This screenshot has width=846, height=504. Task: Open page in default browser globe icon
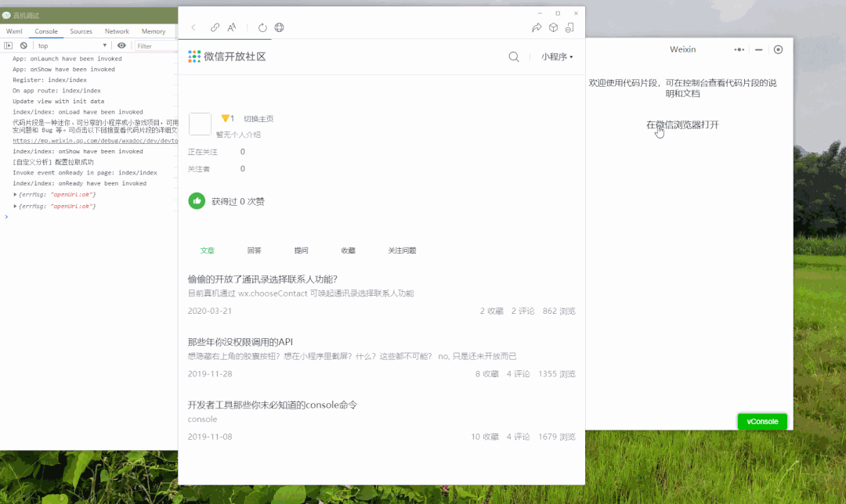[x=279, y=27]
